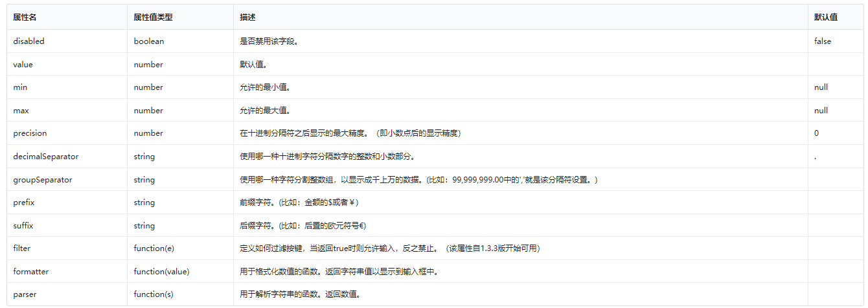
Task: Select the disabled property name cell
Action: point(29,41)
